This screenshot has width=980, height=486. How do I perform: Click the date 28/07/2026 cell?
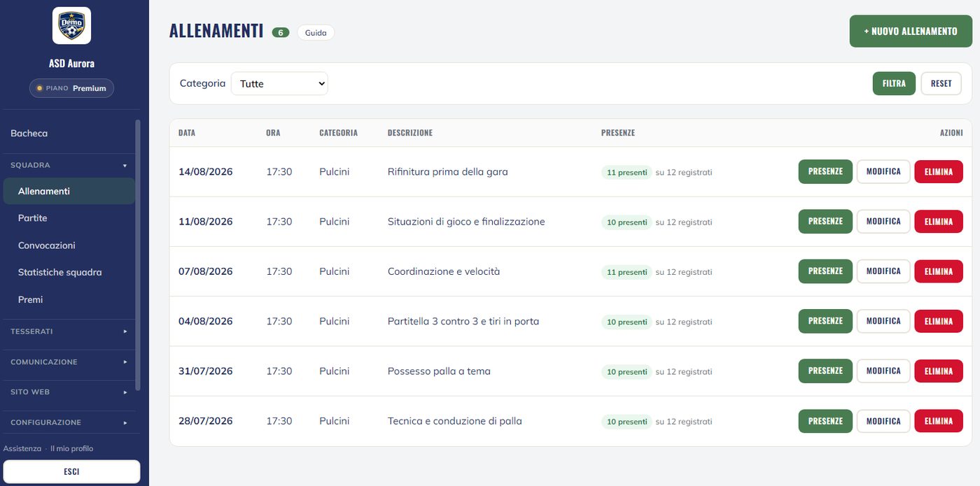point(206,421)
